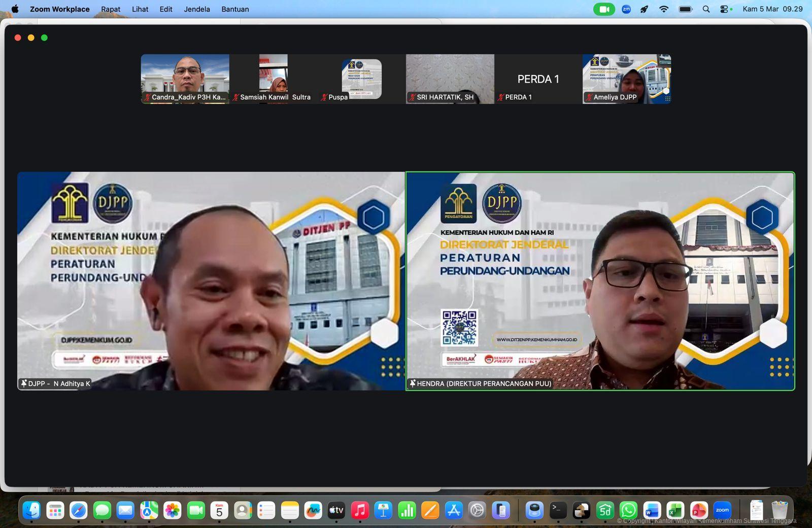812x528 pixels.
Task: Open the Apple menu
Action: [15, 9]
